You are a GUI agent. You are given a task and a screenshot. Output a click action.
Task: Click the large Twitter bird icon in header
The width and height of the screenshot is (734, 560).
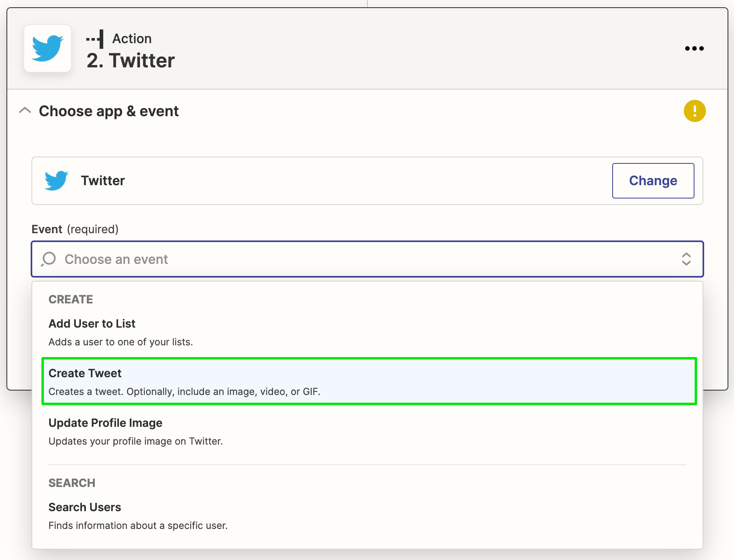(48, 48)
